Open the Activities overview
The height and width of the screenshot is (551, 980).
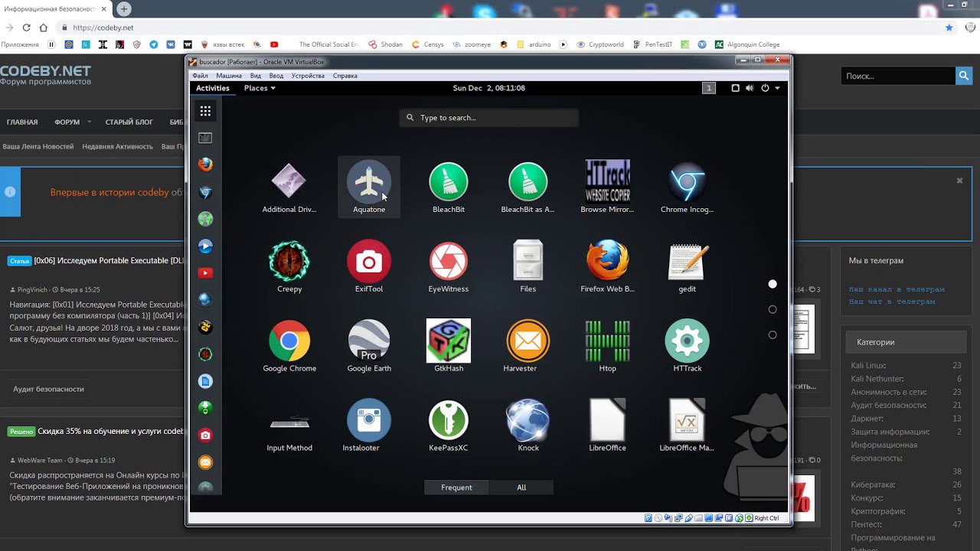[x=213, y=88]
